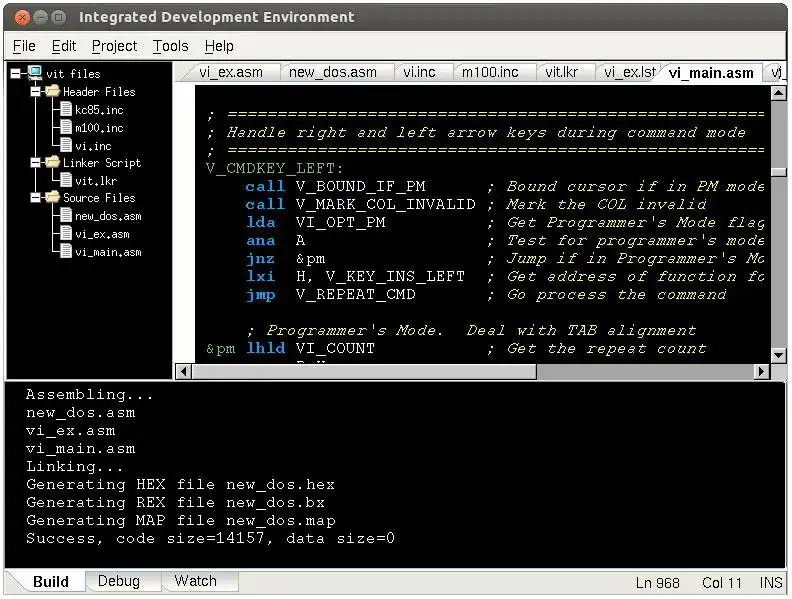Image resolution: width=792 pixels, height=599 pixels.
Task: Click the horizontal scroll left arrow
Action: [x=183, y=372]
